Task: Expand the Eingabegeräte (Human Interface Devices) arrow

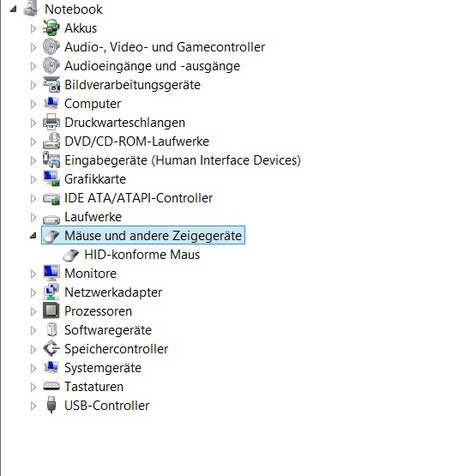Action: point(33,160)
